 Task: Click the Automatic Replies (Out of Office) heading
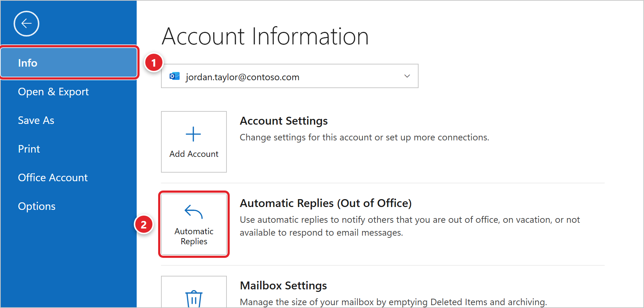tap(326, 203)
